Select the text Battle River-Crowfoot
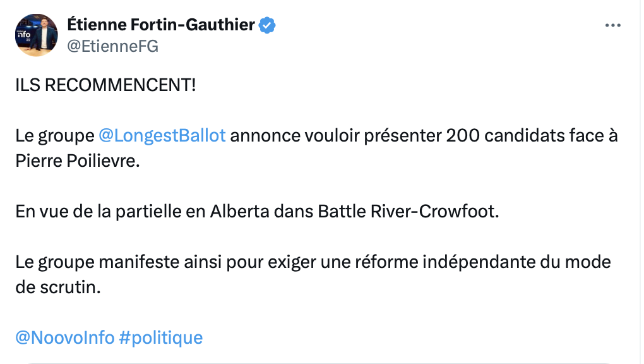 coord(407,212)
